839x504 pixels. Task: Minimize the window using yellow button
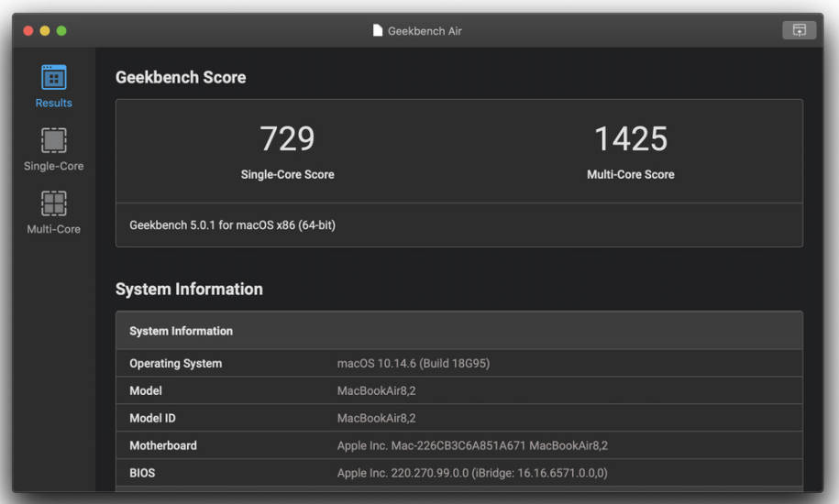[x=45, y=31]
